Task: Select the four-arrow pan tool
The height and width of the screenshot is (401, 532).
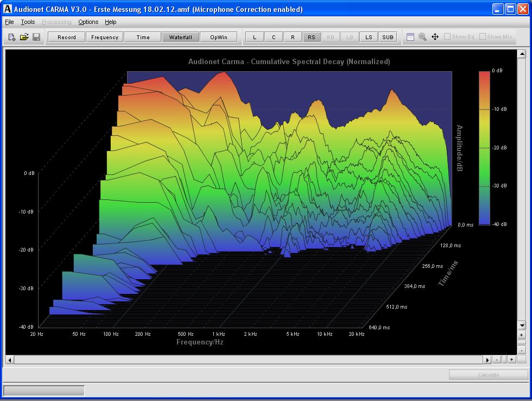Action: (x=435, y=37)
